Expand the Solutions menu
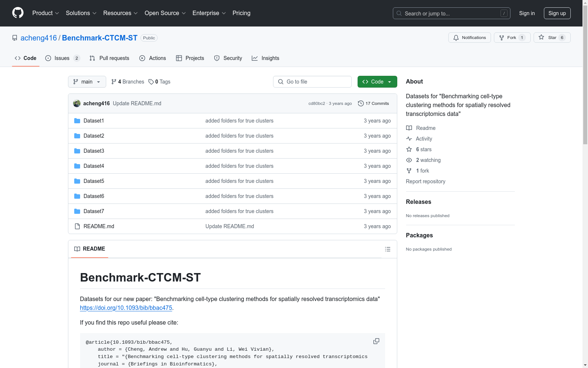The width and height of the screenshot is (588, 368). pos(81,13)
